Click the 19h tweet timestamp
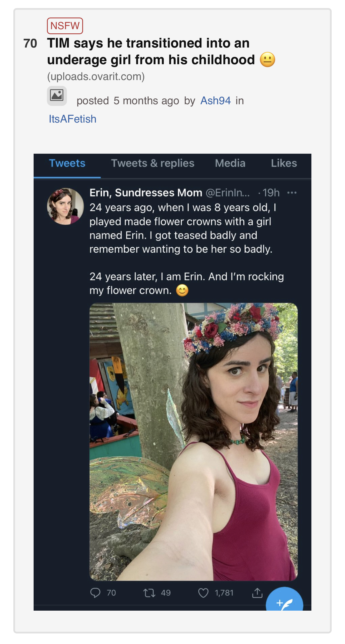 (271, 193)
